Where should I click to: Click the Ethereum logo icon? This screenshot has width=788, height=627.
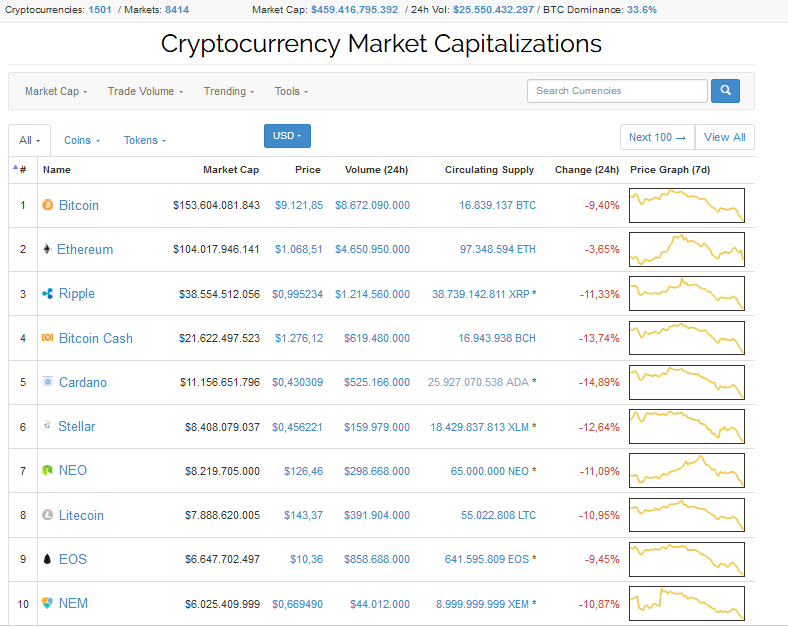(47, 249)
